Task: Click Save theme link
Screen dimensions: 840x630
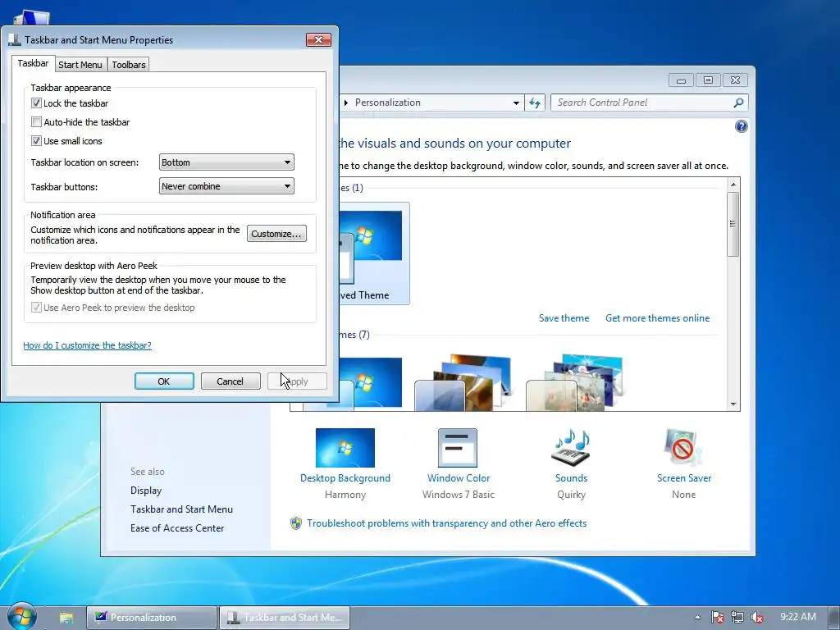Action: (x=564, y=318)
